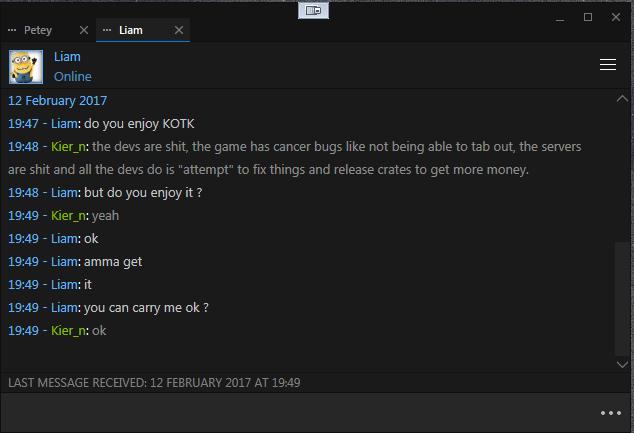Close the Liam chat tab
634x433 pixels.
pyautogui.click(x=179, y=30)
